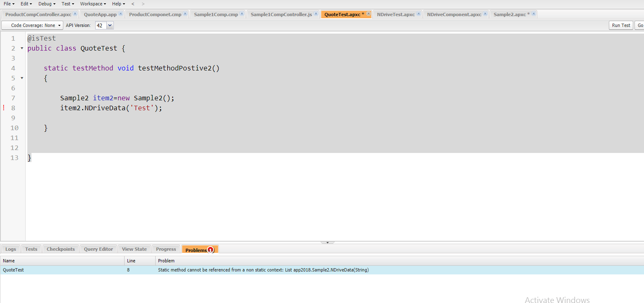The height and width of the screenshot is (303, 644).
Task: Close the ProductCompController.apxc tab
Action: click(x=75, y=14)
